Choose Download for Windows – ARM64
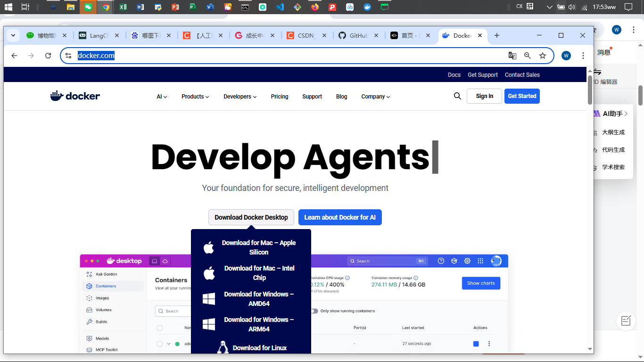 251,324
